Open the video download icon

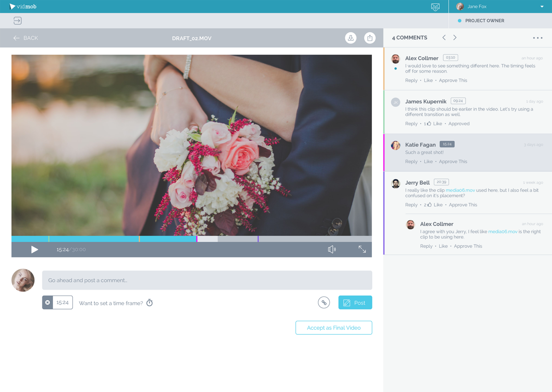[x=350, y=38]
